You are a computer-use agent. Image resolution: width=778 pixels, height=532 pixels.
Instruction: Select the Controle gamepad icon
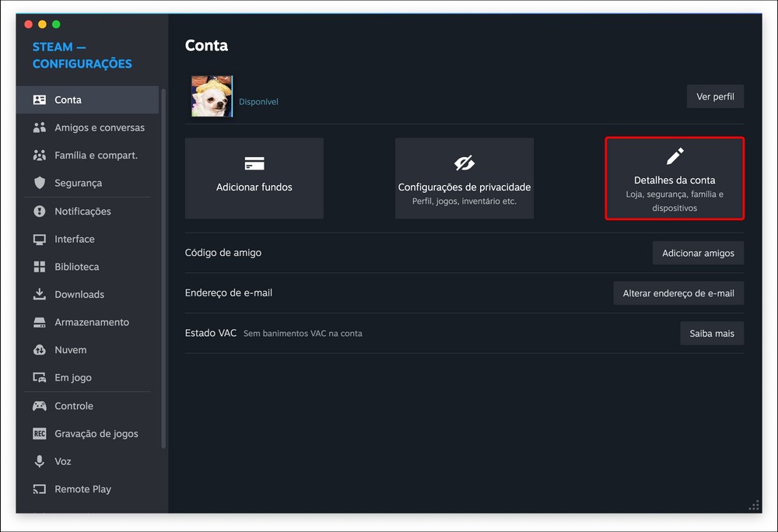tap(40, 406)
